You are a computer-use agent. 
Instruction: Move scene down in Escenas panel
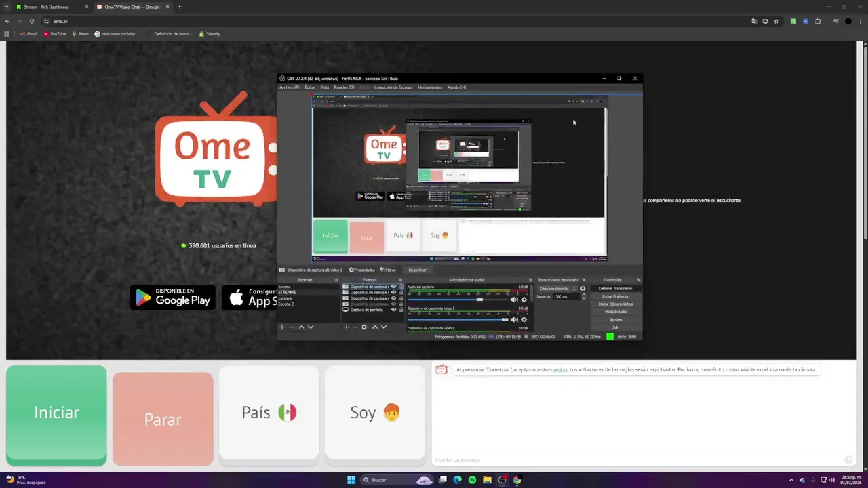[x=311, y=327]
